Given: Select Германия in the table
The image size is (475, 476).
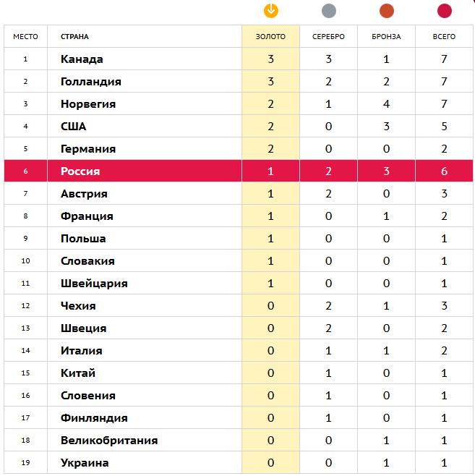Looking at the screenshot, I should 88,149.
